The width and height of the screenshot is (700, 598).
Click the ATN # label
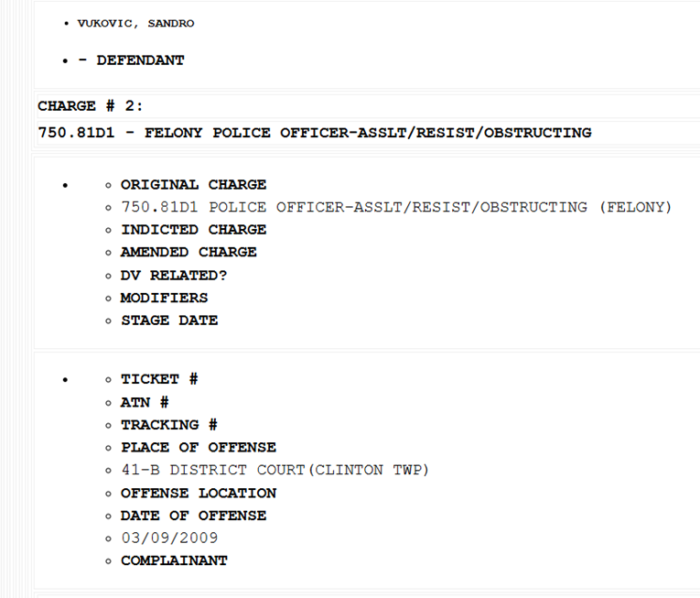[x=145, y=402]
